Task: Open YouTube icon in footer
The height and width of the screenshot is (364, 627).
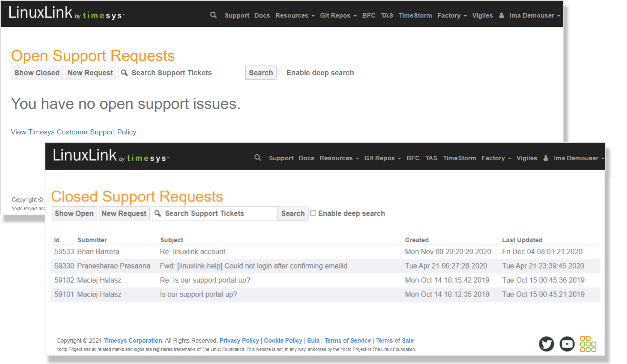Action: tap(567, 344)
